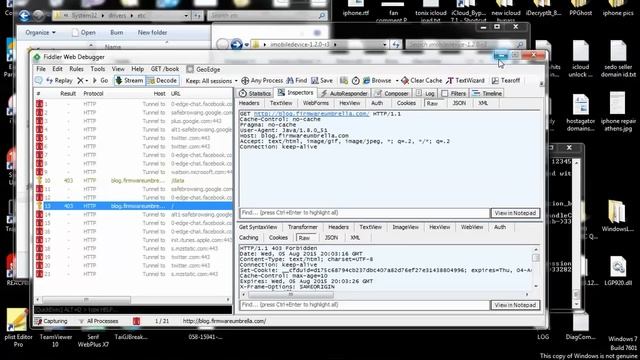The height and width of the screenshot is (360, 640).
Task: Open the Organize dropdown in Explorer window
Action: (x=40, y=32)
